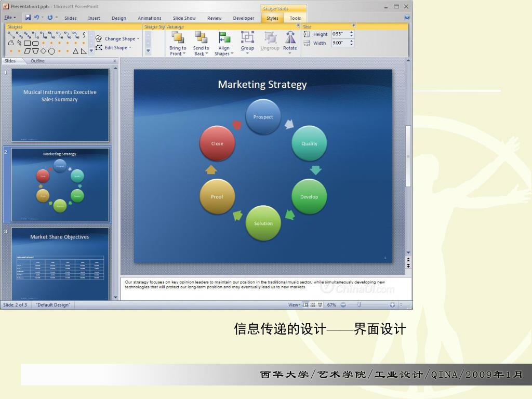532x399 pixels.
Task: Go to next slide double-arrow button
Action: tap(408, 265)
